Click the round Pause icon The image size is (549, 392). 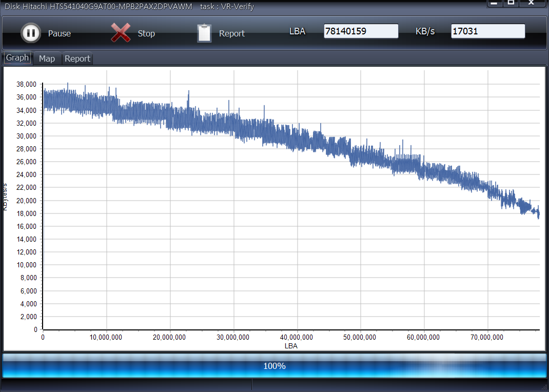pyautogui.click(x=31, y=33)
